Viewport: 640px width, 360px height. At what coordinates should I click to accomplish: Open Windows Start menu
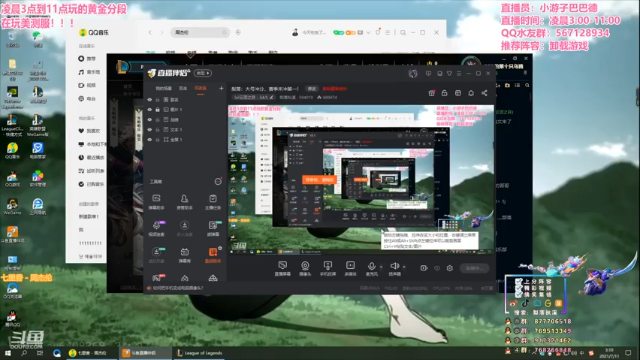coord(8,353)
